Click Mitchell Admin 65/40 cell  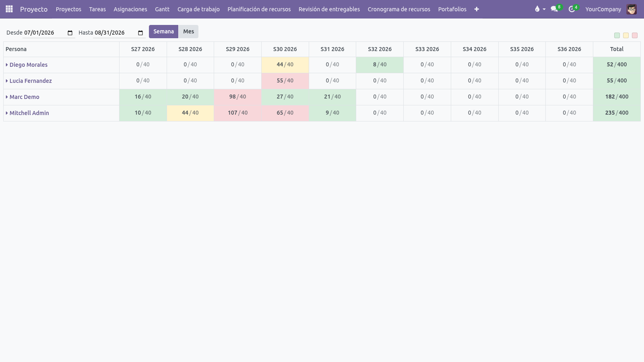click(x=285, y=113)
